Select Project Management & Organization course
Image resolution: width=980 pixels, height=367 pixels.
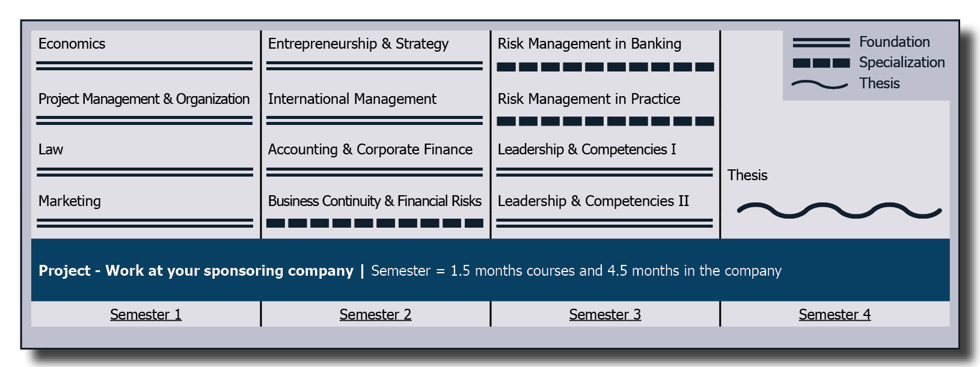click(144, 99)
